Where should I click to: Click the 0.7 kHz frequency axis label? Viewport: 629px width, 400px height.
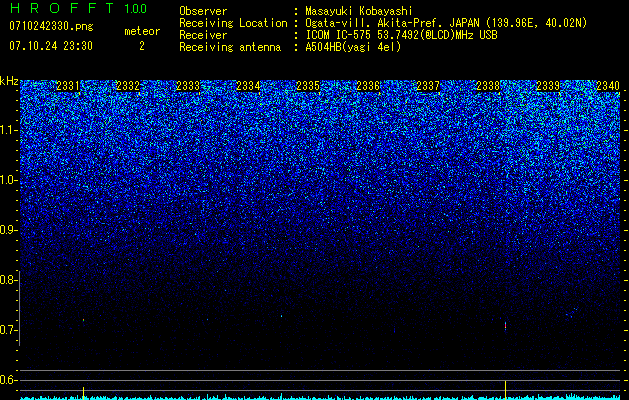[8, 330]
